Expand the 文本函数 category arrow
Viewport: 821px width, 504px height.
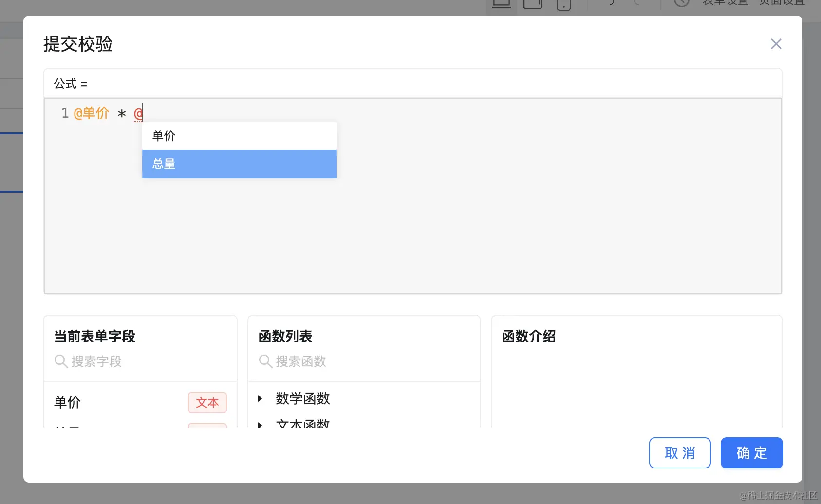click(260, 425)
